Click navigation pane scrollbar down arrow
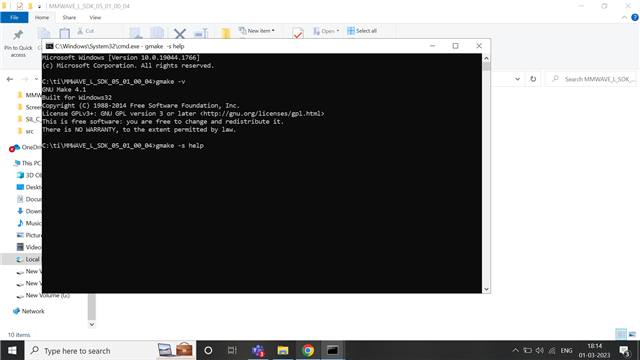Image resolution: width=640 pixels, height=360 pixels. 92,324
